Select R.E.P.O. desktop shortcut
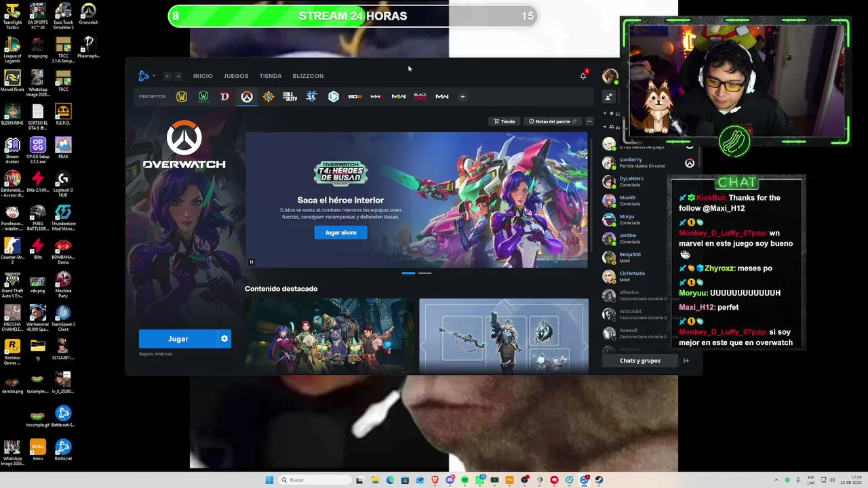The height and width of the screenshot is (488, 868). pyautogui.click(x=63, y=115)
